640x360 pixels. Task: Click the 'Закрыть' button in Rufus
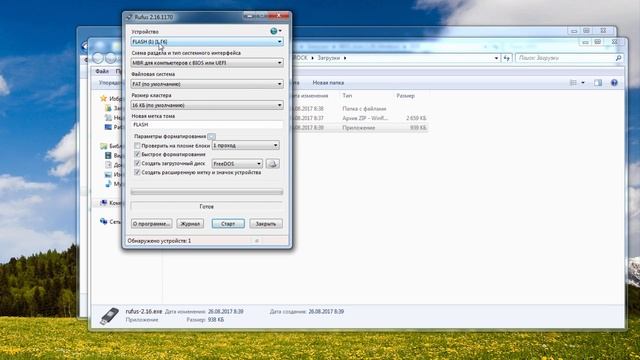point(266,224)
